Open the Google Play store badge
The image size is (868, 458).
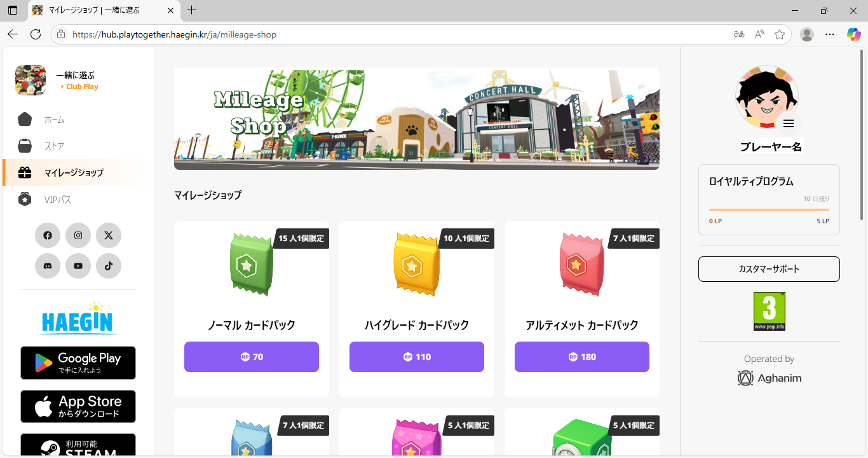(78, 363)
